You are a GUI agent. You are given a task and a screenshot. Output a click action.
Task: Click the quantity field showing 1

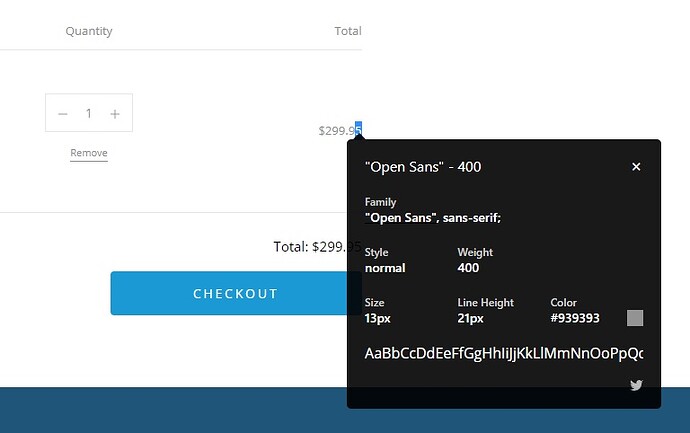pos(88,114)
